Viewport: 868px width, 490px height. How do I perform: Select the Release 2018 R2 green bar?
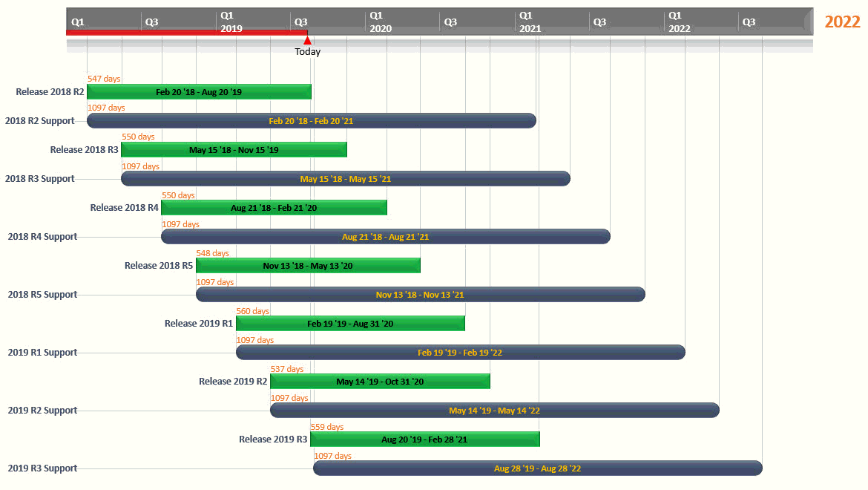(199, 92)
